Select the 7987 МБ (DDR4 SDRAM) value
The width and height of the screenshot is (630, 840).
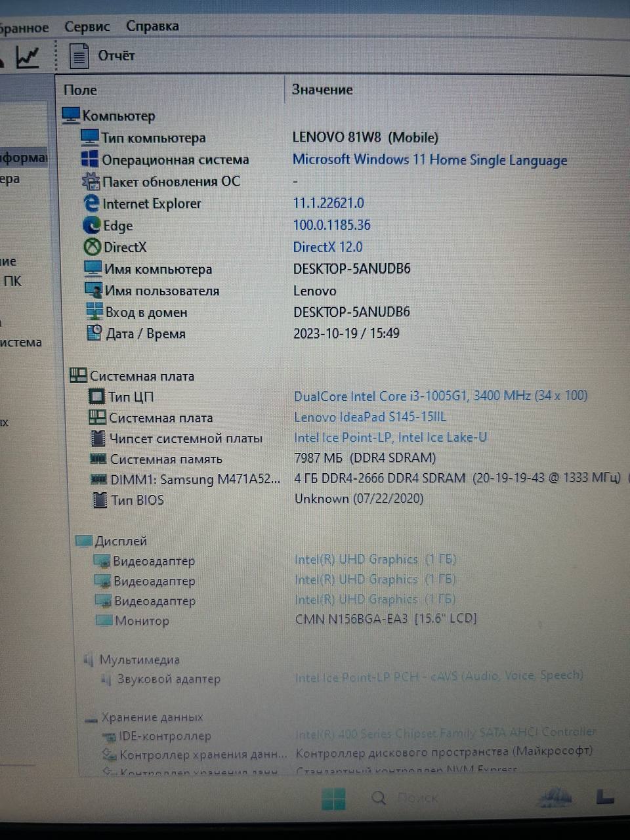[366, 457]
